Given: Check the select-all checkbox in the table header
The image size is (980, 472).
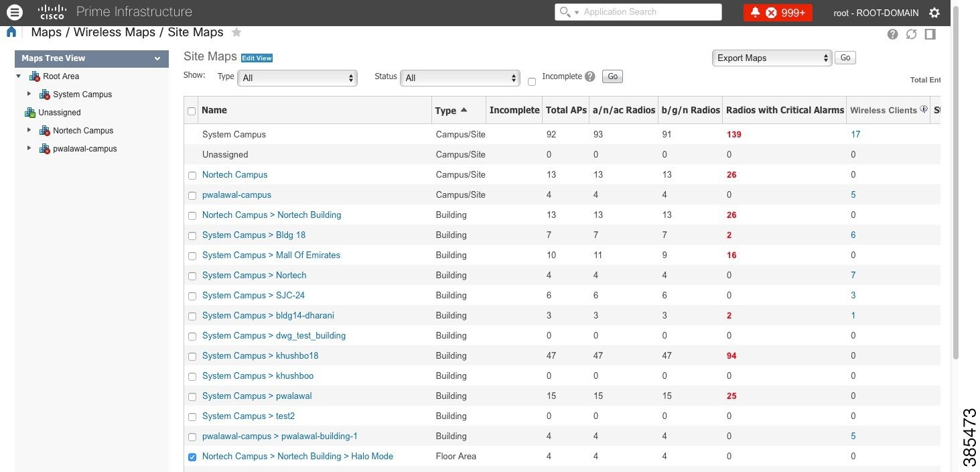Looking at the screenshot, I should pyautogui.click(x=192, y=111).
